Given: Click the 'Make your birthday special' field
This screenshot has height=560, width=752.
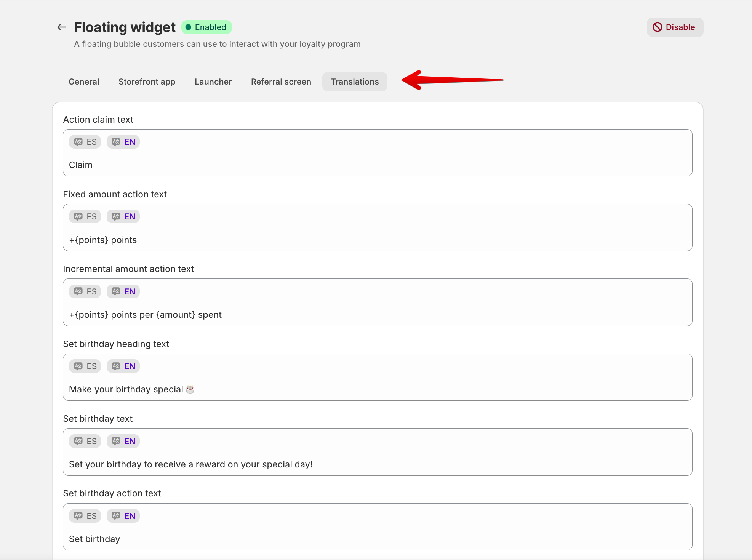Looking at the screenshot, I should tap(377, 389).
